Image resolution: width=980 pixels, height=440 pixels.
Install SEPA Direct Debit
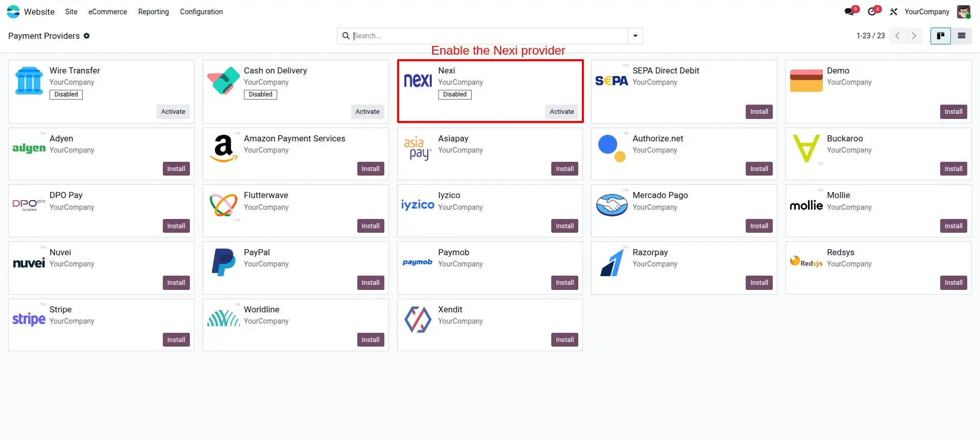coord(759,112)
